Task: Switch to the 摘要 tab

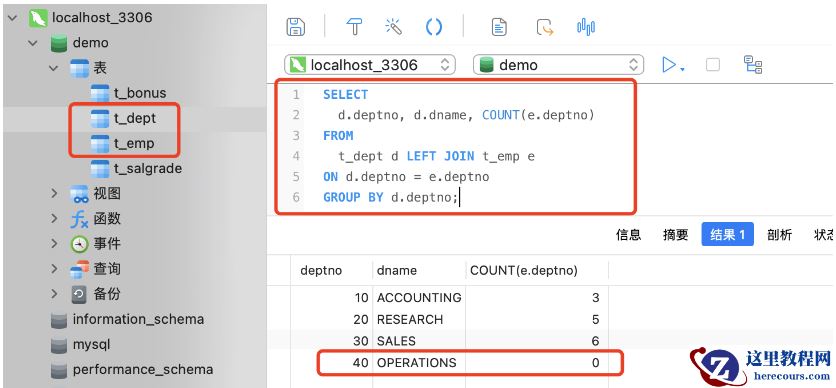Action: pyautogui.click(x=676, y=235)
